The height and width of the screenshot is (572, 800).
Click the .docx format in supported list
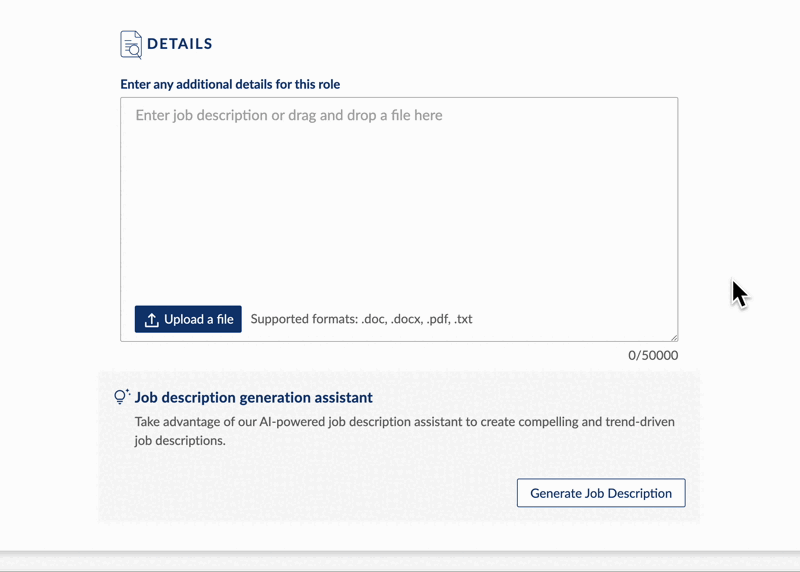407,319
